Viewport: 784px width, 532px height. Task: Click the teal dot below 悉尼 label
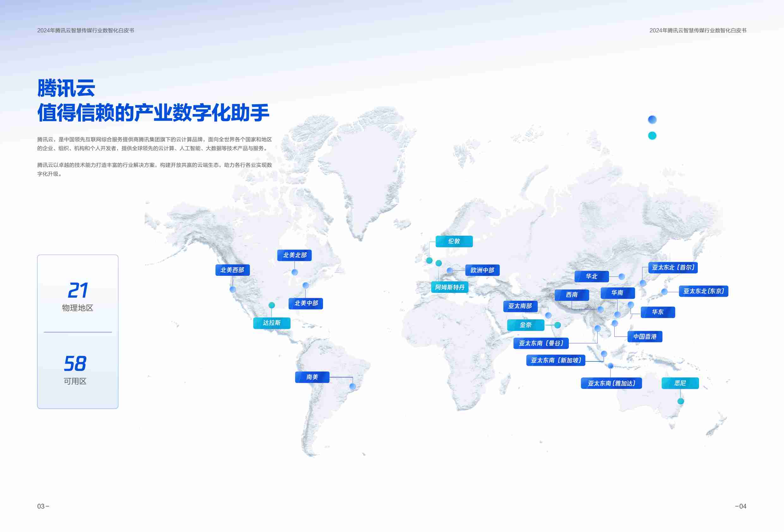coord(681,401)
